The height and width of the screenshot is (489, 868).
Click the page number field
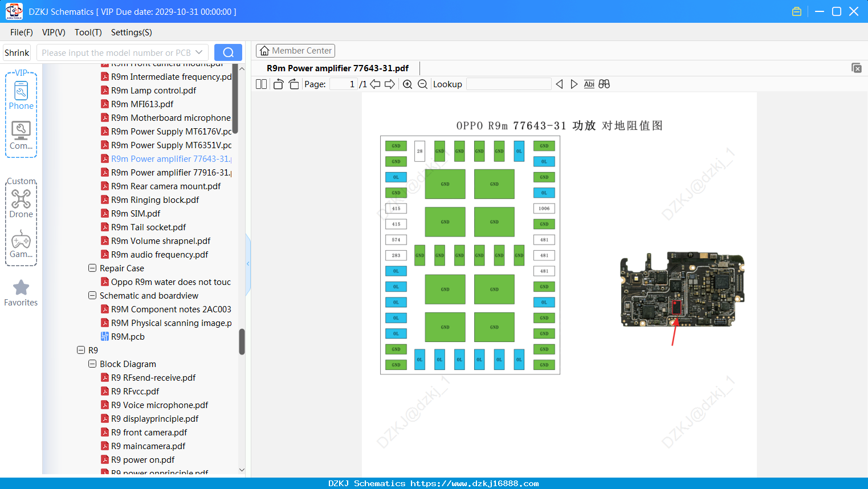[344, 84]
